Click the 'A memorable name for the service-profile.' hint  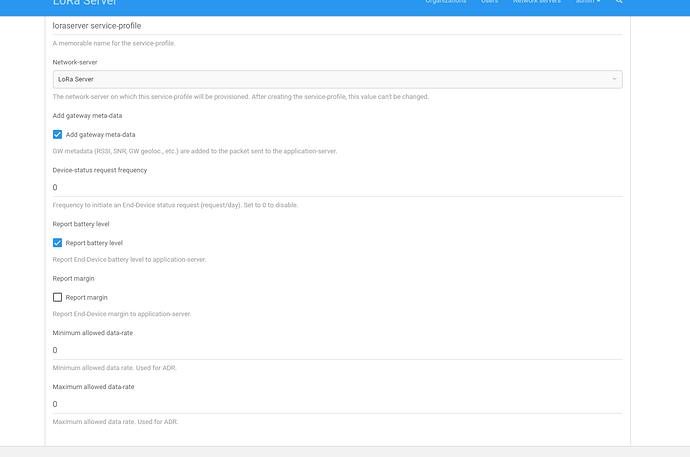114,43
